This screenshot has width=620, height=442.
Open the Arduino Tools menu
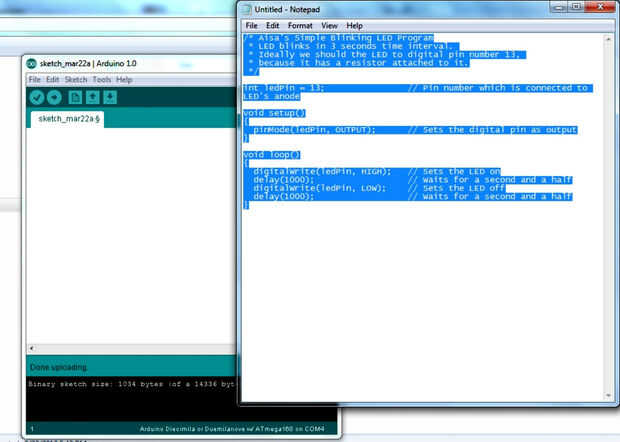(102, 80)
